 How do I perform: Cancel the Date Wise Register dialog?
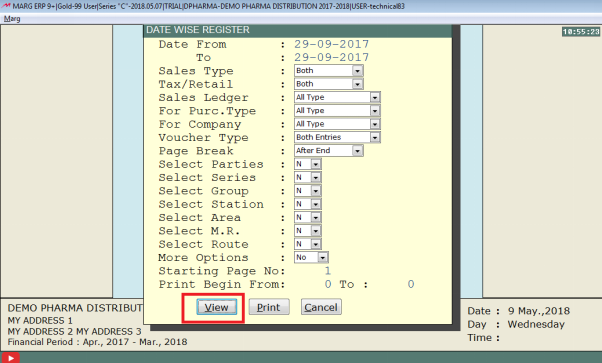[321, 307]
